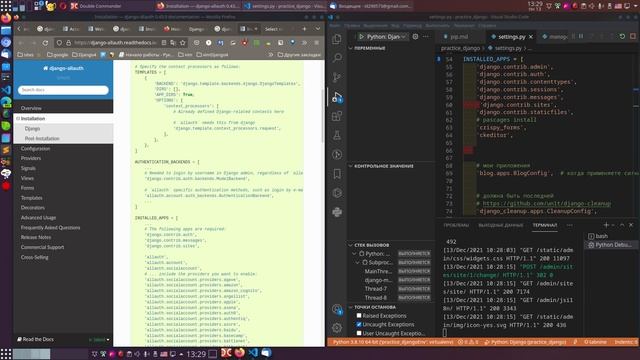Stop the debug session
640x360 pixels.
point(633,36)
